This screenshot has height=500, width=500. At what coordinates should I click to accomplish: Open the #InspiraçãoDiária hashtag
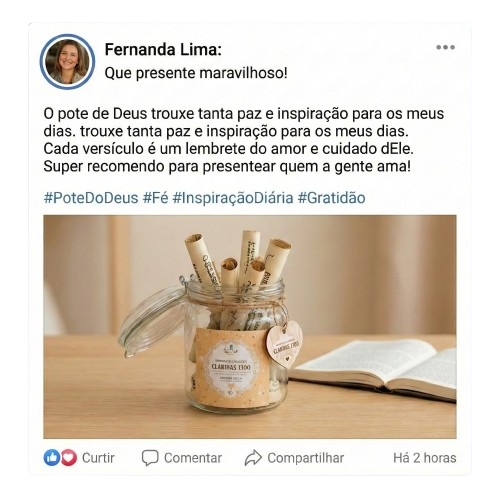(x=233, y=198)
